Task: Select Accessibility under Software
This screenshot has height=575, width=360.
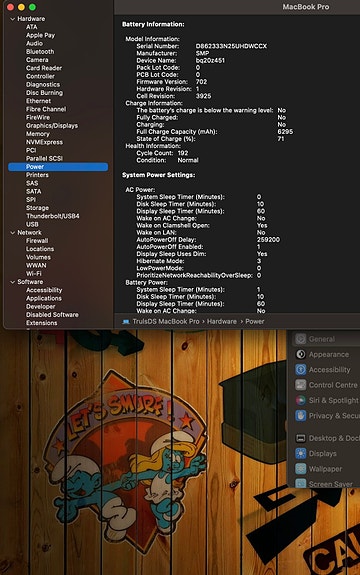Action: 44,290
